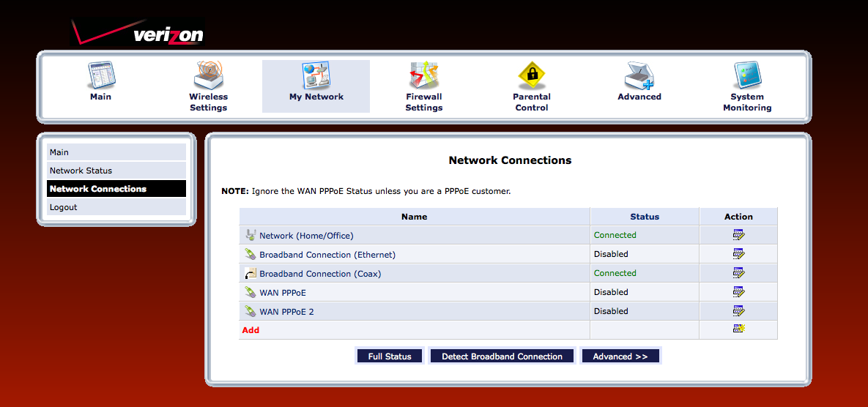Open the WAN PPPoE 2 link
This screenshot has height=407, width=868.
[286, 312]
